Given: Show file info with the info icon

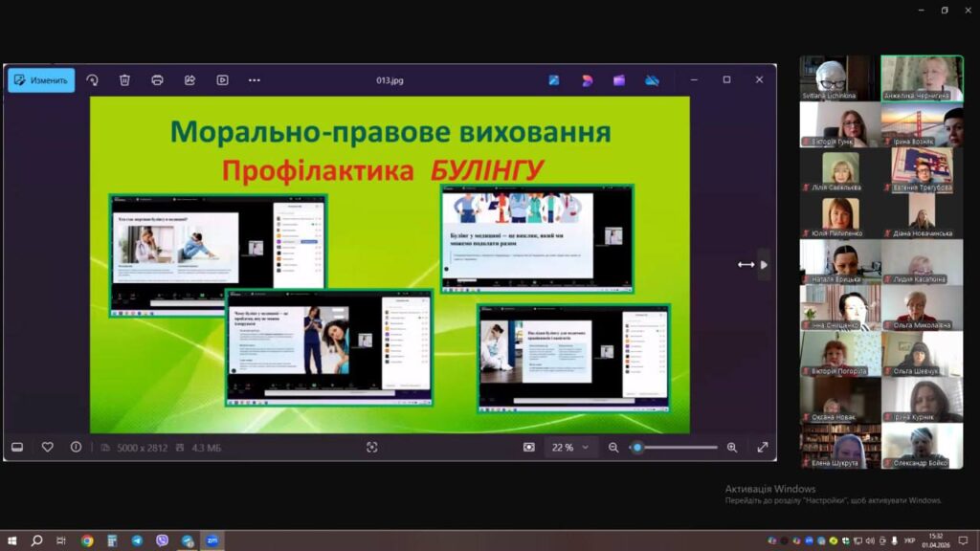Looking at the screenshot, I should (76, 447).
